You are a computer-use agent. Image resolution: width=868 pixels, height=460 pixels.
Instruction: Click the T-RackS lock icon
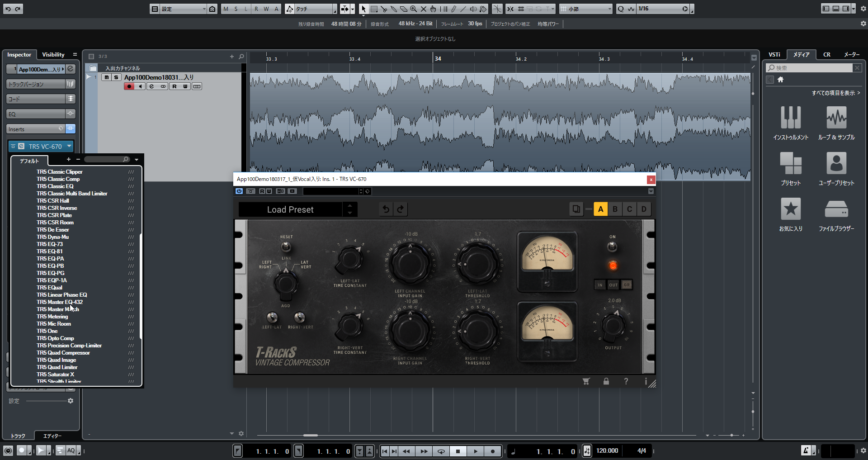606,381
